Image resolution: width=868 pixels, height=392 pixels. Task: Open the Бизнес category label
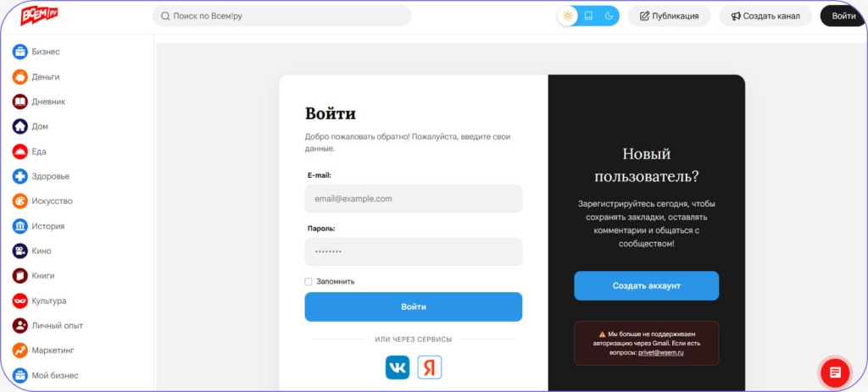(46, 52)
